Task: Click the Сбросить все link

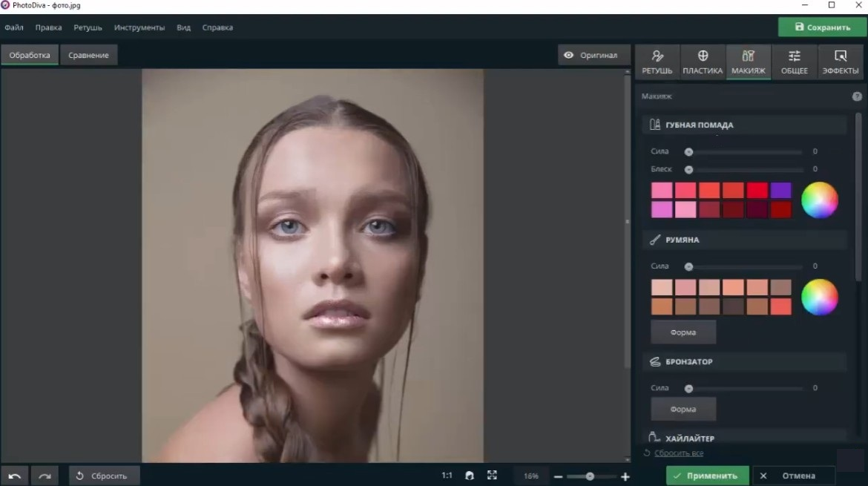Action: [679, 453]
